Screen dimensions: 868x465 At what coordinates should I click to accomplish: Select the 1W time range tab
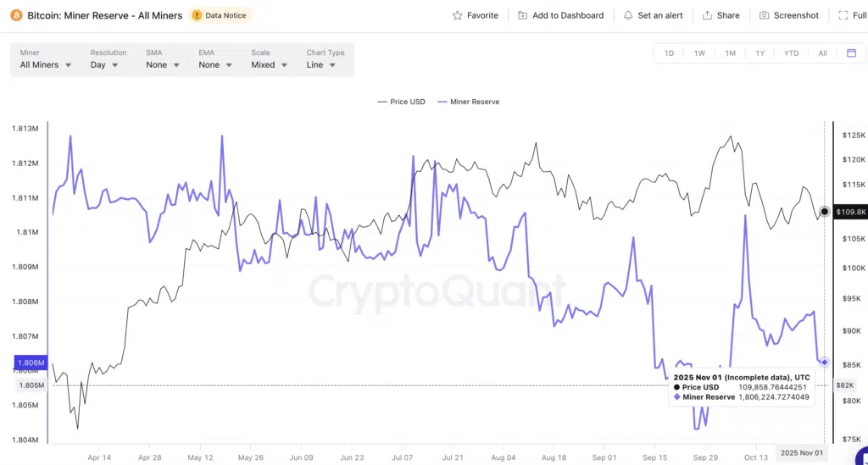tap(699, 53)
